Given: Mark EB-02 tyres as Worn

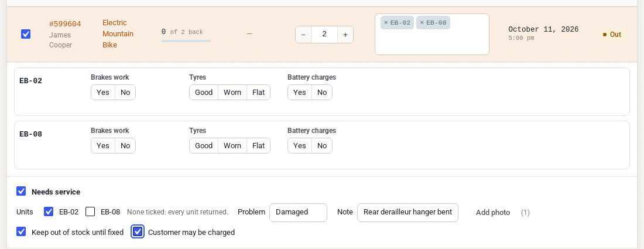Looking at the screenshot, I should (232, 93).
